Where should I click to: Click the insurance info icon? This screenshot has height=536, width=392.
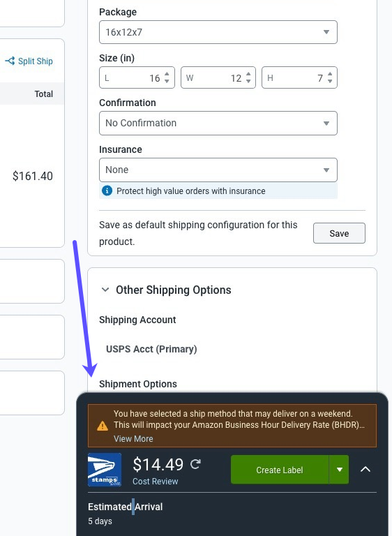coord(107,191)
